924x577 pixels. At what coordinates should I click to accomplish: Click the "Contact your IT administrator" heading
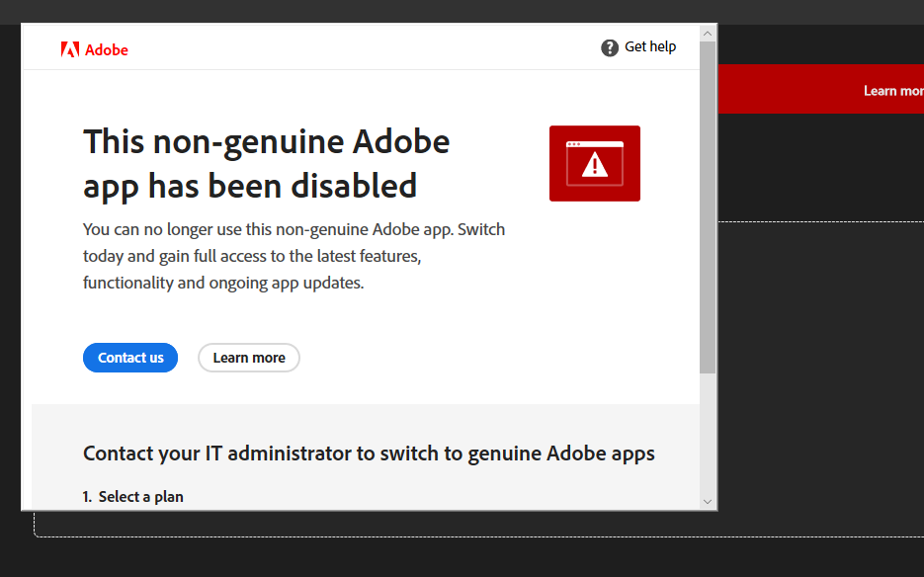pos(369,453)
